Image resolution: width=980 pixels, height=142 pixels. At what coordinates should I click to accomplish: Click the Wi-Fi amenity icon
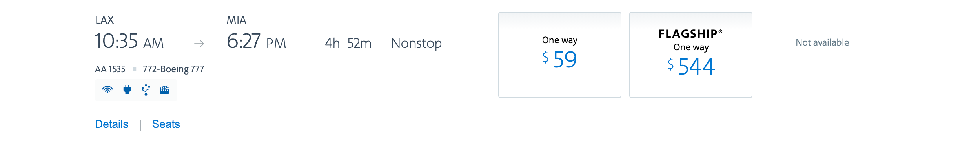107,90
